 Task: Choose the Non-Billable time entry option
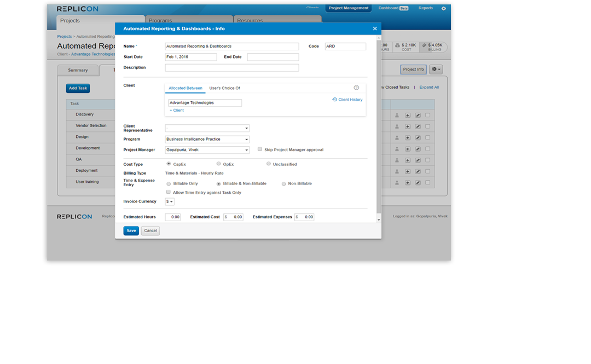pyautogui.click(x=284, y=184)
